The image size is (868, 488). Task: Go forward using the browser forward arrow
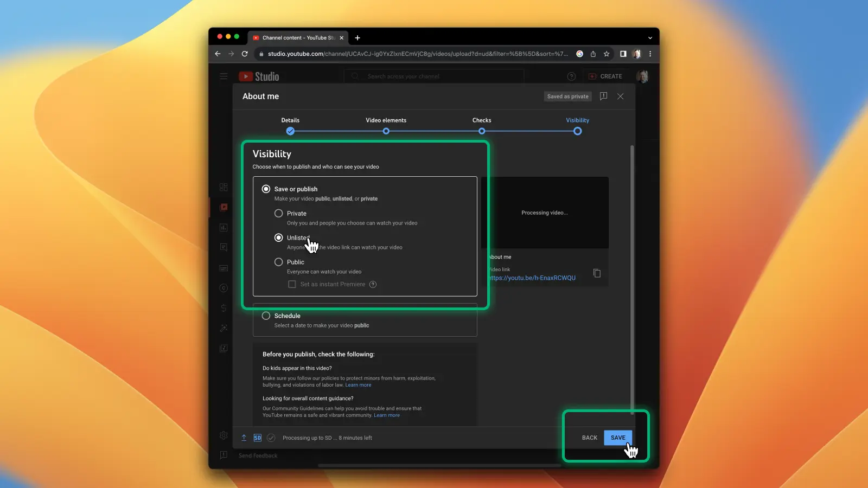pyautogui.click(x=231, y=54)
